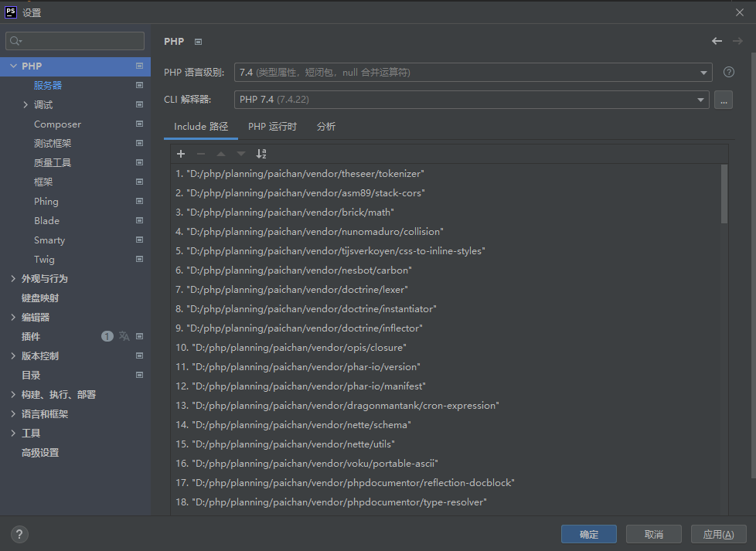Image resolution: width=756 pixels, height=551 pixels.
Task: Expand the 调试 tree node
Action: click(x=26, y=104)
